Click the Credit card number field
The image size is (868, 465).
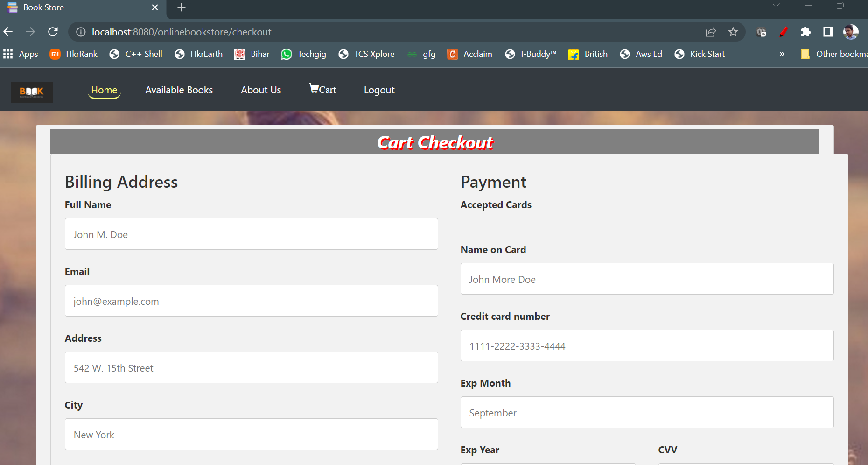tap(647, 345)
